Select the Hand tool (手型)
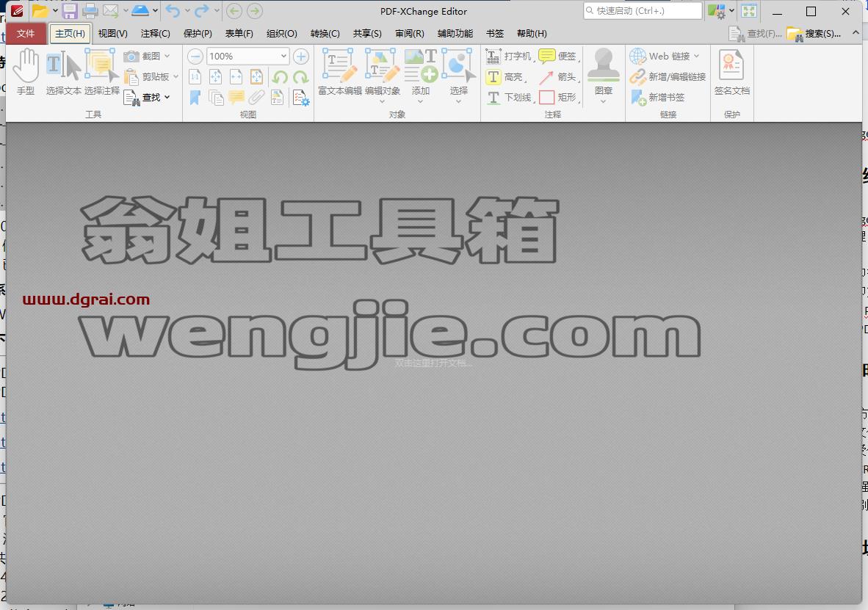 [x=26, y=72]
